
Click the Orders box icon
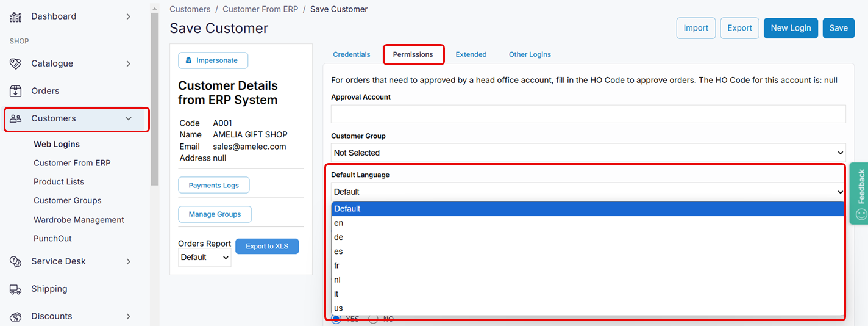[16, 91]
